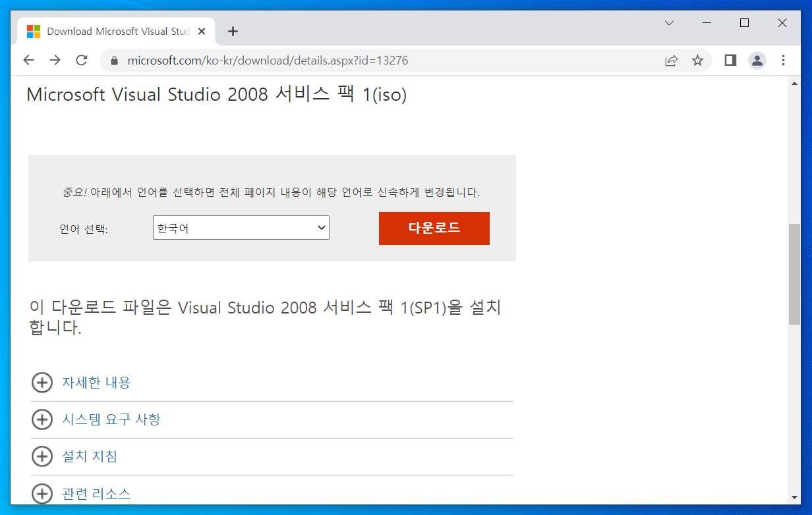Reload the current page
Screen dimensions: 812x515
tap(82, 61)
